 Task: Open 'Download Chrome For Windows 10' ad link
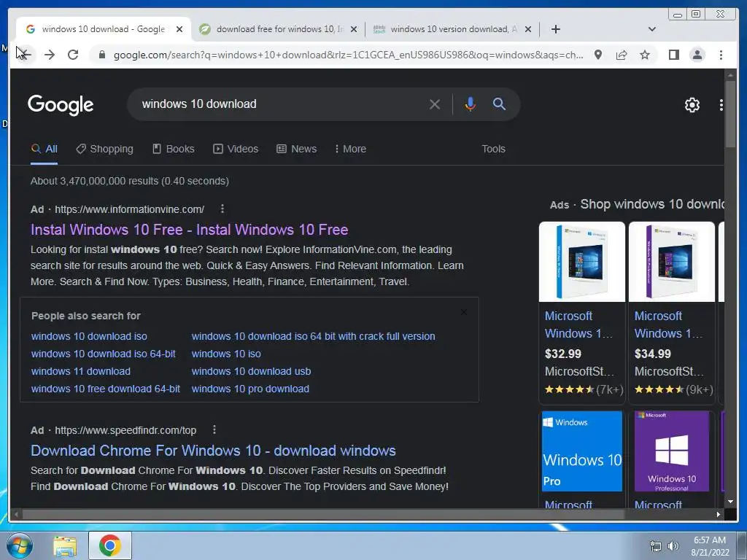pyautogui.click(x=213, y=451)
